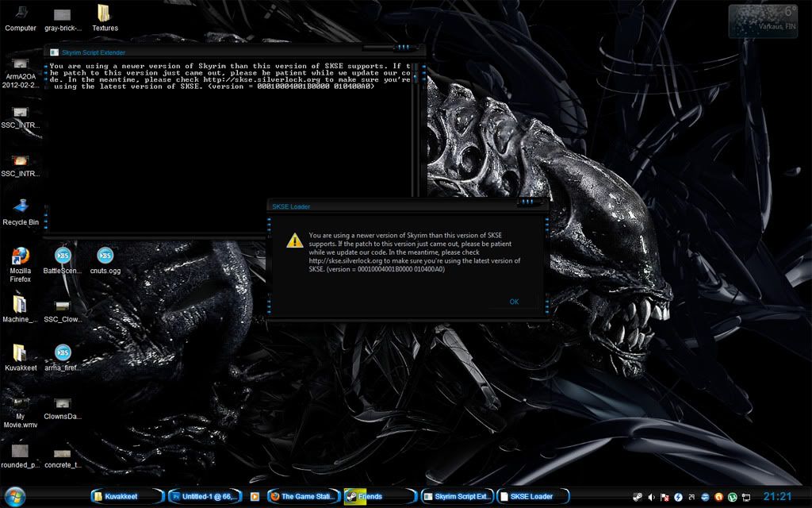Select the rounded_p texture file icon
The height and width of the screenshot is (508, 812).
point(20,456)
